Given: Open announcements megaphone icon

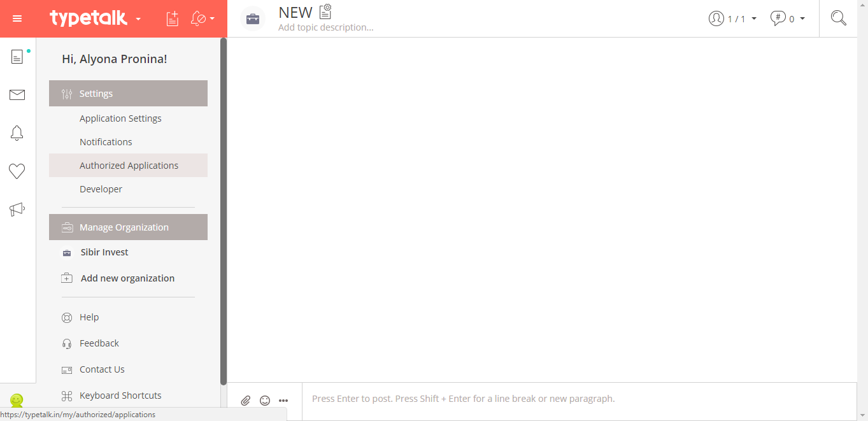Looking at the screenshot, I should coord(17,210).
